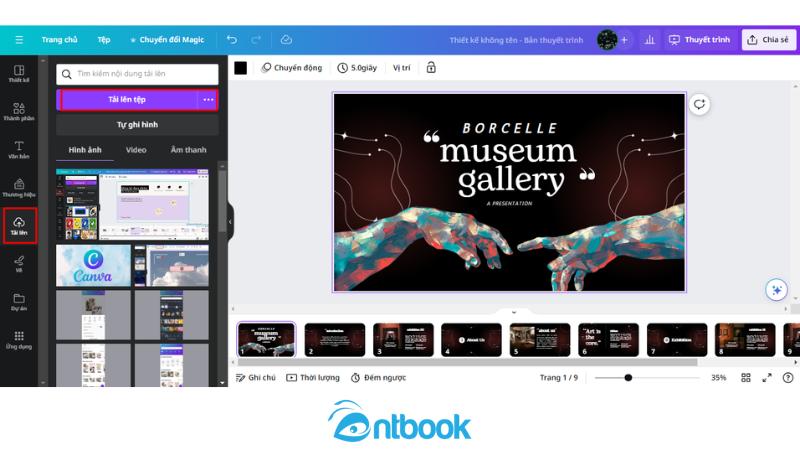Click the comment refresh icon on canvas

(699, 105)
